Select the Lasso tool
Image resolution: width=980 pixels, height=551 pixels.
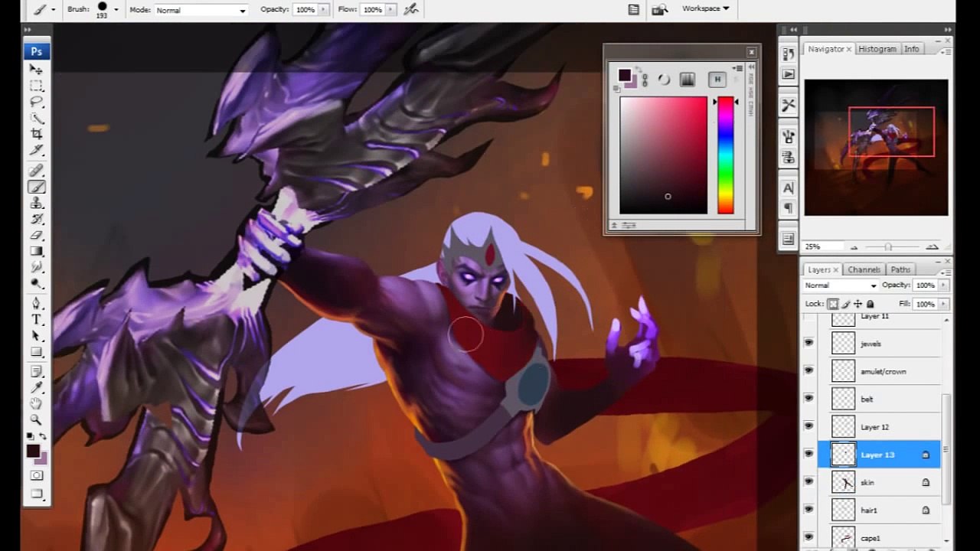point(36,102)
